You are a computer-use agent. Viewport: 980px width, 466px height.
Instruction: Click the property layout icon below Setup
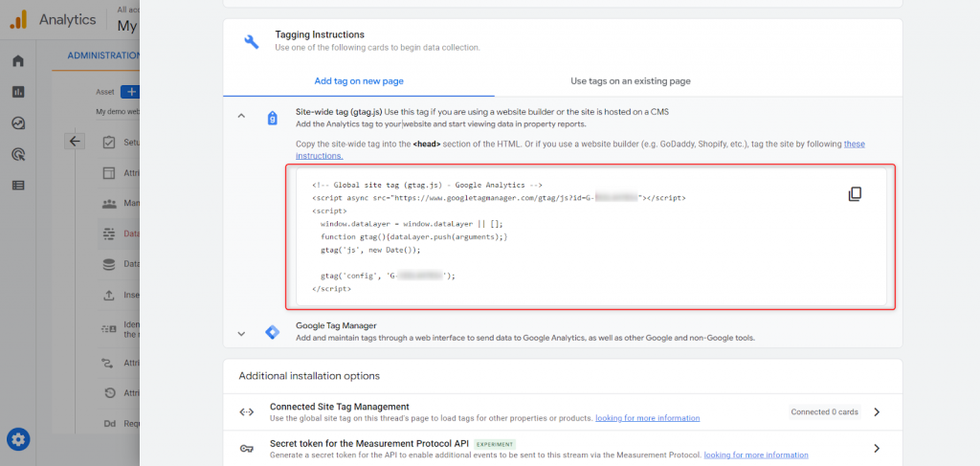[x=109, y=173]
